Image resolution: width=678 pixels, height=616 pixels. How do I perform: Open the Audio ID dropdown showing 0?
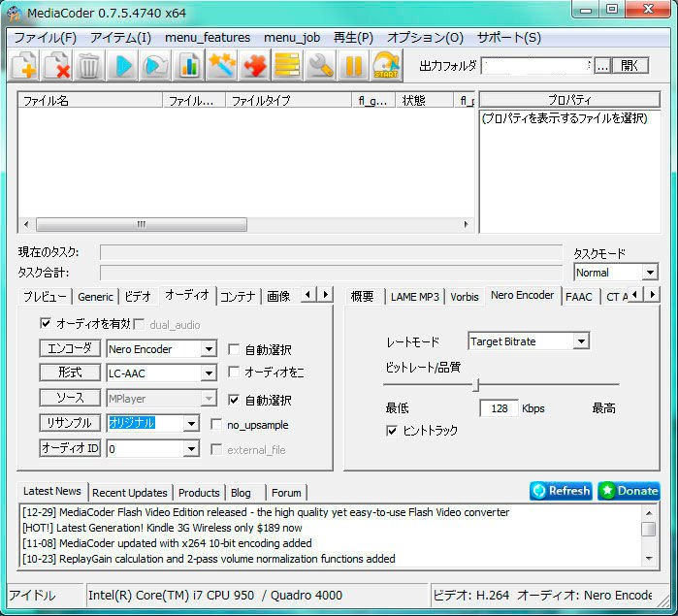coord(191,448)
